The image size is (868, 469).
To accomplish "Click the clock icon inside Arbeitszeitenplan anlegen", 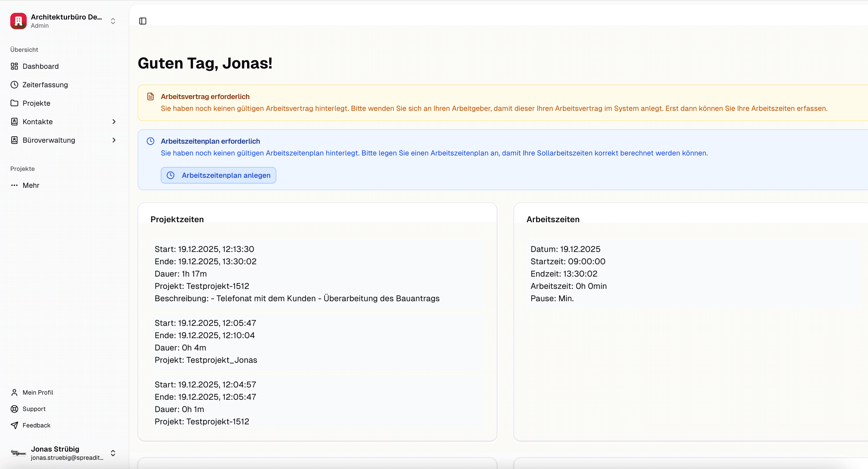I will pos(171,175).
